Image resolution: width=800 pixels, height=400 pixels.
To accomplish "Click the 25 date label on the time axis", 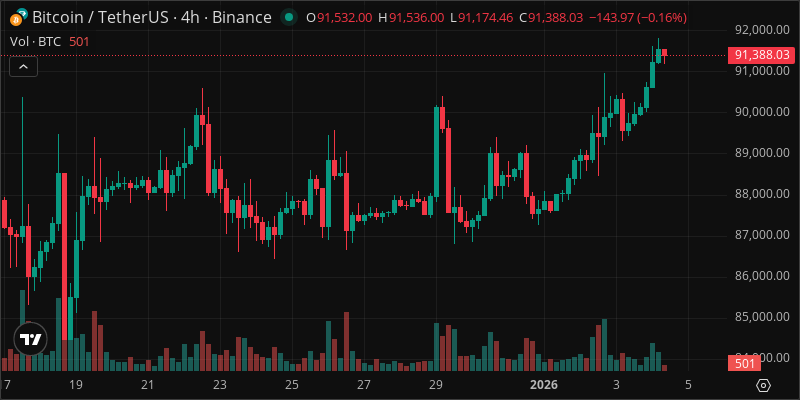I will click(x=291, y=384).
